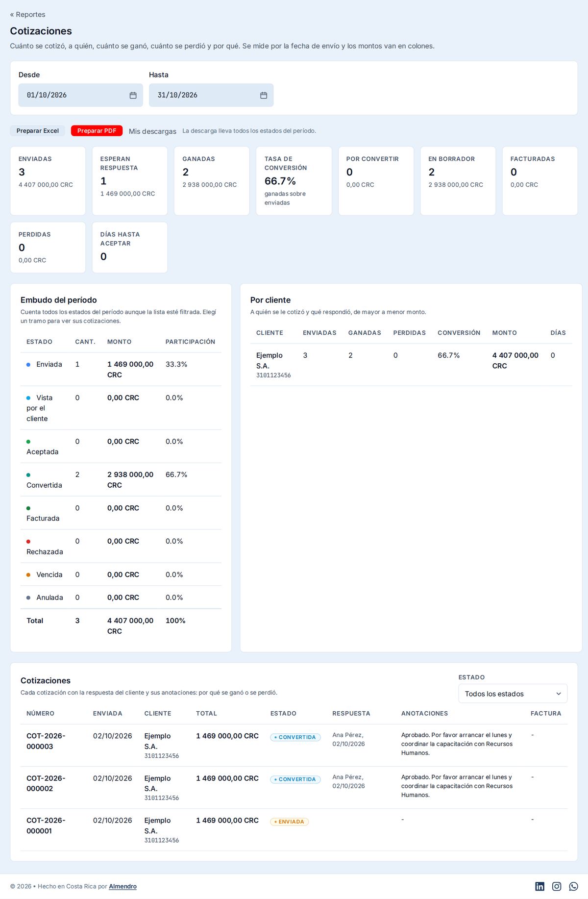Click the ENVIADA status badge of COT-2026-000001
The image size is (588, 899).
click(x=290, y=822)
